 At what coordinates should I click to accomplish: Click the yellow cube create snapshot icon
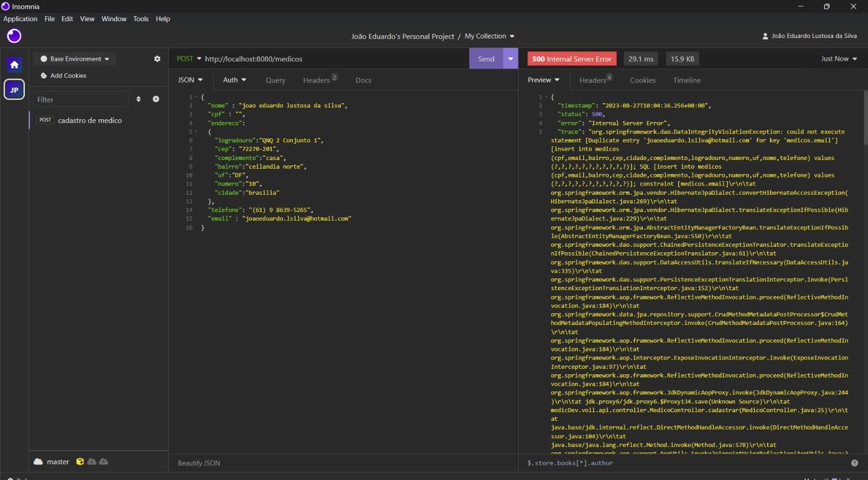point(80,462)
